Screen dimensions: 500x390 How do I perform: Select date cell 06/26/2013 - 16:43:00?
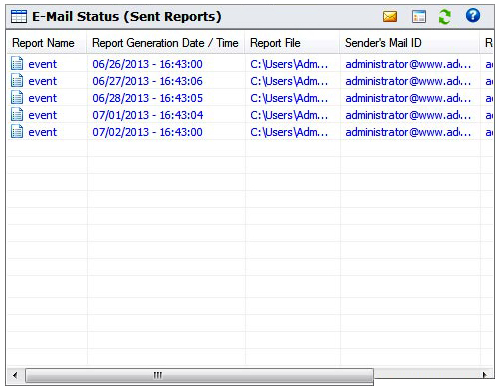pyautogui.click(x=147, y=64)
